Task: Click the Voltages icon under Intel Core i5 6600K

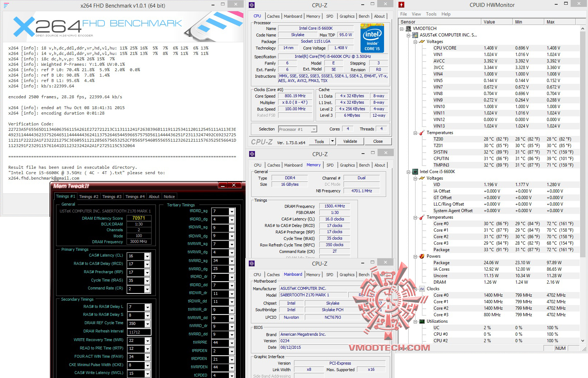Action: click(422, 178)
